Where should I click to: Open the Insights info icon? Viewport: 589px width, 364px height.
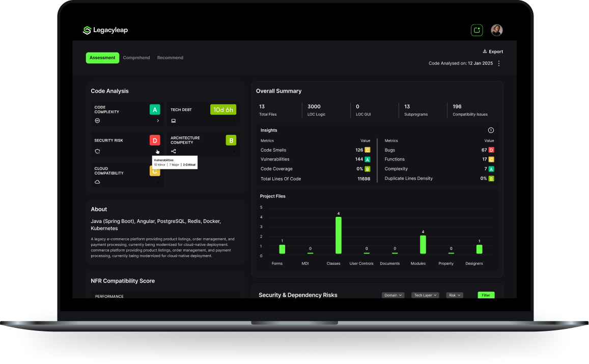(x=491, y=130)
